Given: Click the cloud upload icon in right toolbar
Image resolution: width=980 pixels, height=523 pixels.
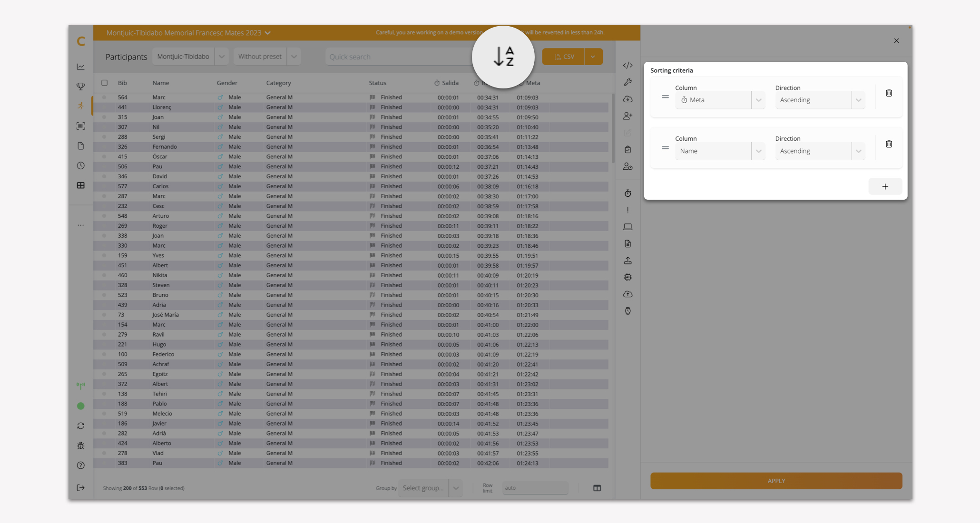Looking at the screenshot, I should pos(628,294).
